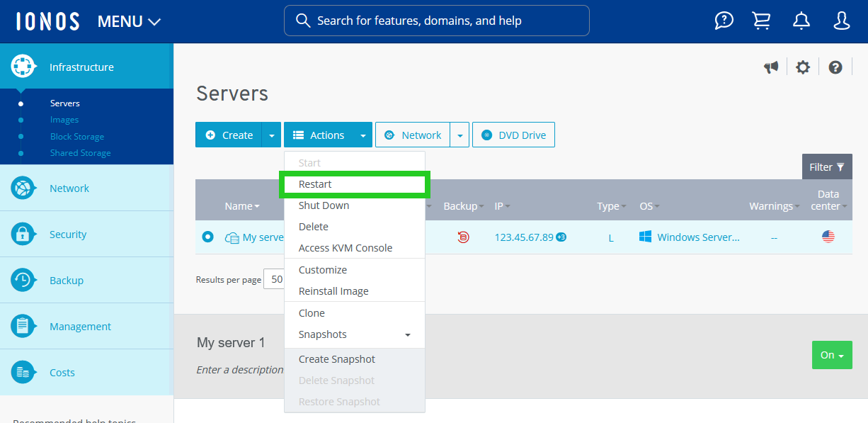Open settings via the gear icon
Screen dimensions: 868x423
[x=802, y=67]
